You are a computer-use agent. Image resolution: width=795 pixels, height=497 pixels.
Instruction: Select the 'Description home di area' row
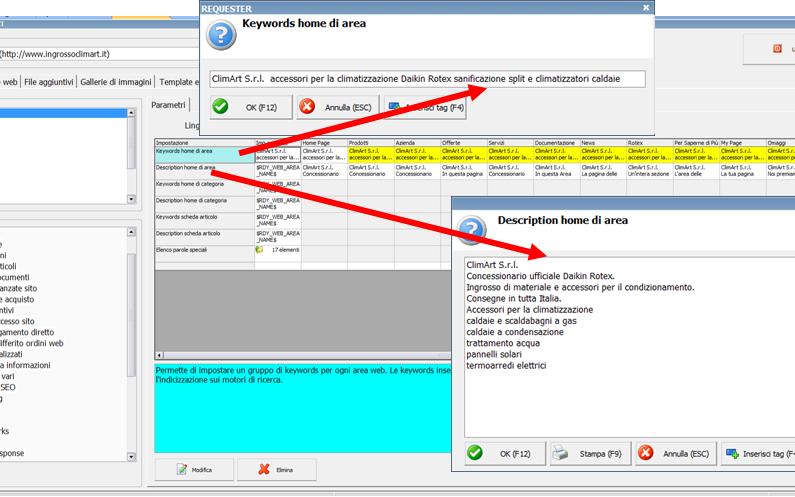[x=205, y=171]
